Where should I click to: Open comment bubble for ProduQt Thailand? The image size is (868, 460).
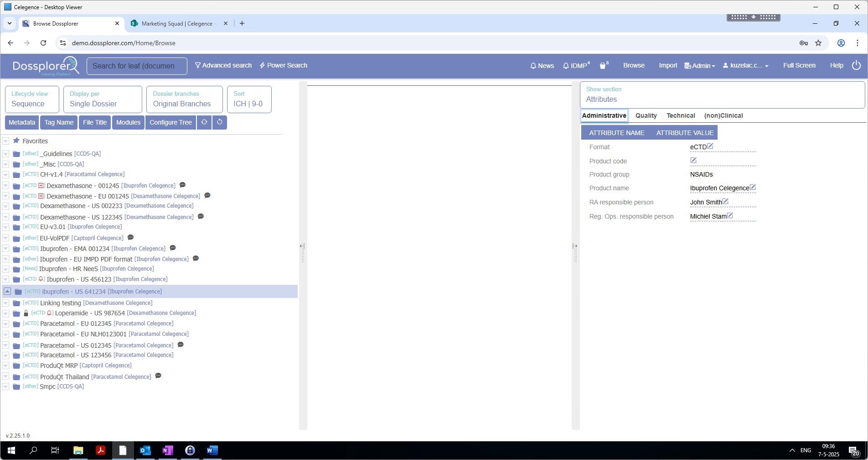(x=158, y=376)
